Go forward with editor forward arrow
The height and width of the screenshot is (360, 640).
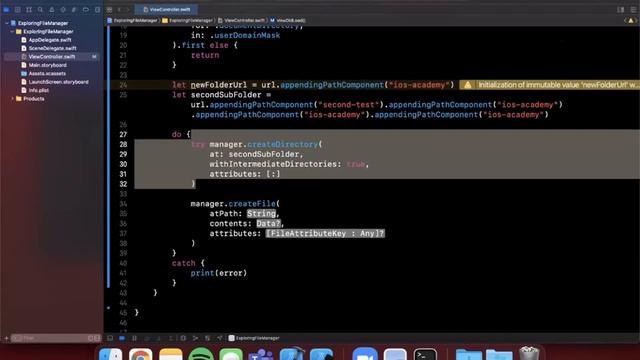coord(128,9)
